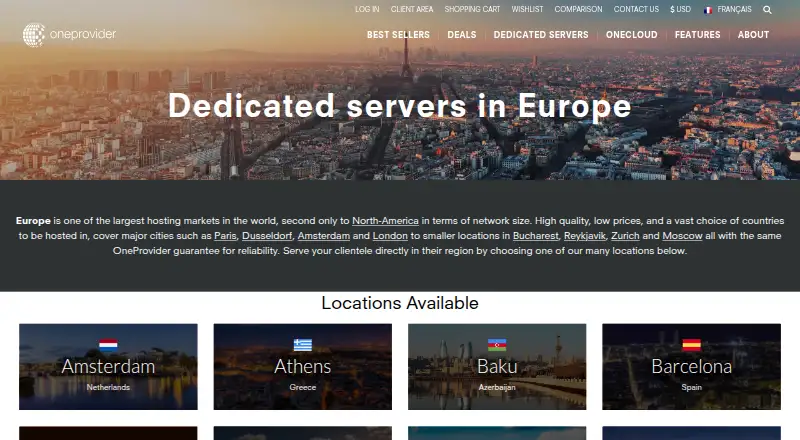Go to Client Area
The width and height of the screenshot is (800, 440).
(x=412, y=9)
